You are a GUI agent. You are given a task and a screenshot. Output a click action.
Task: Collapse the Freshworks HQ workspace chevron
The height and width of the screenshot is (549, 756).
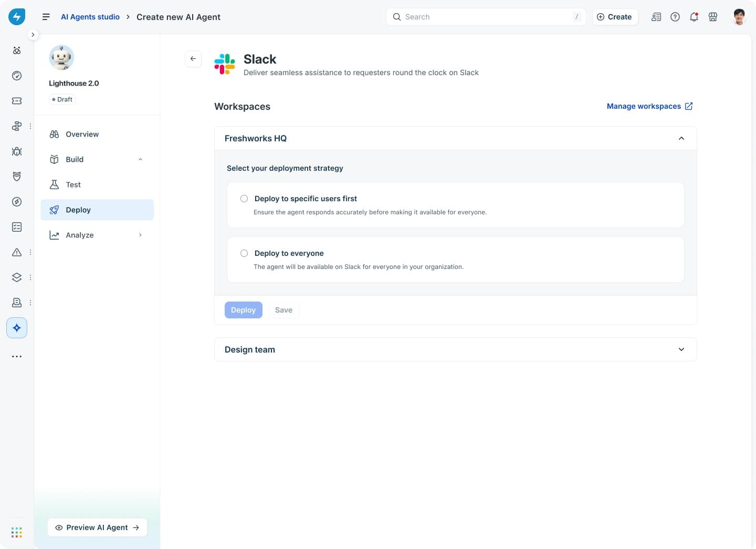(x=681, y=138)
